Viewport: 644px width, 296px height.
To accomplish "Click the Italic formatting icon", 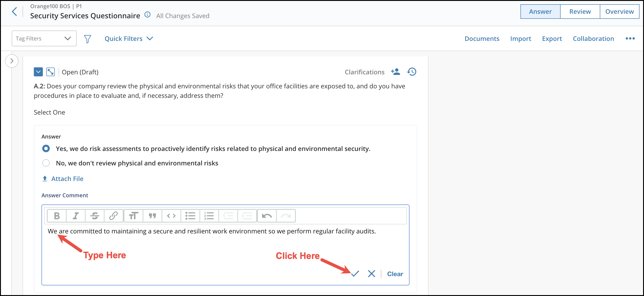I will pos(76,216).
